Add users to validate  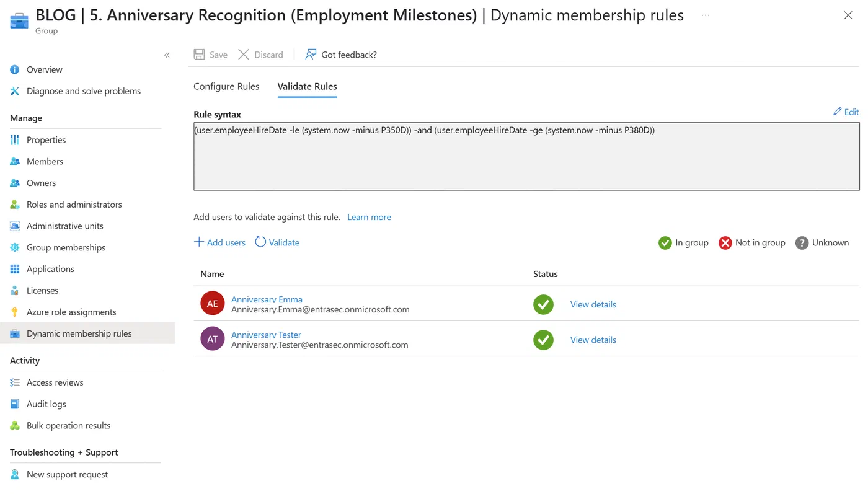coord(219,242)
